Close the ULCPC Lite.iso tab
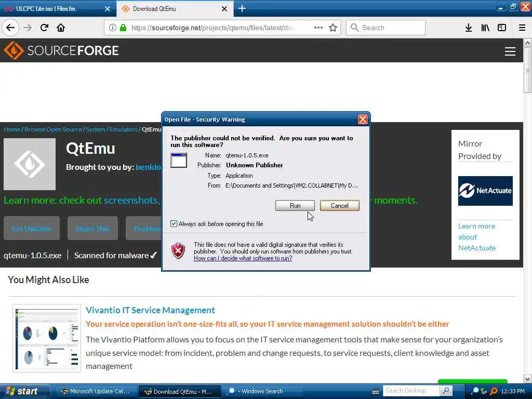This screenshot has width=532, height=399. 108,9
